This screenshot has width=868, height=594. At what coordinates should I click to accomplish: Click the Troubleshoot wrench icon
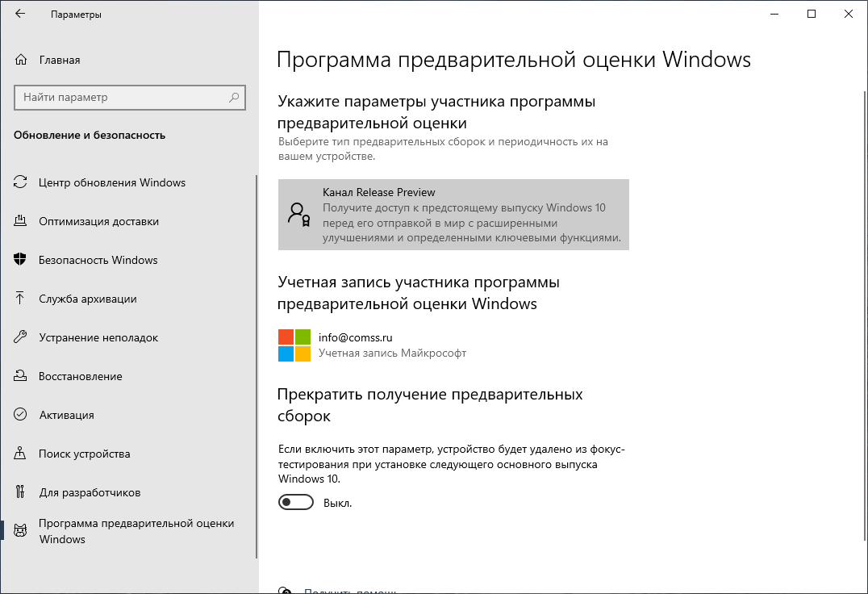point(21,337)
